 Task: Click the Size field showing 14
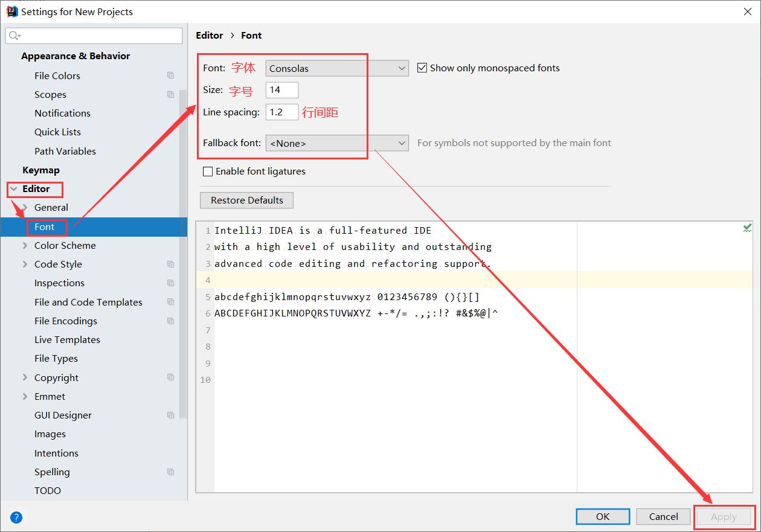point(282,90)
